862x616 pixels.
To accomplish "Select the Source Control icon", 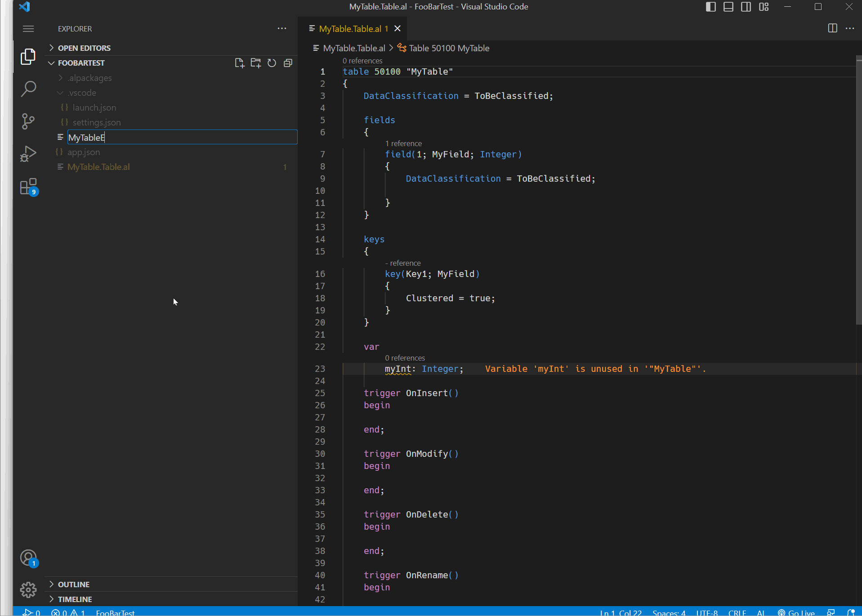I will (x=28, y=121).
